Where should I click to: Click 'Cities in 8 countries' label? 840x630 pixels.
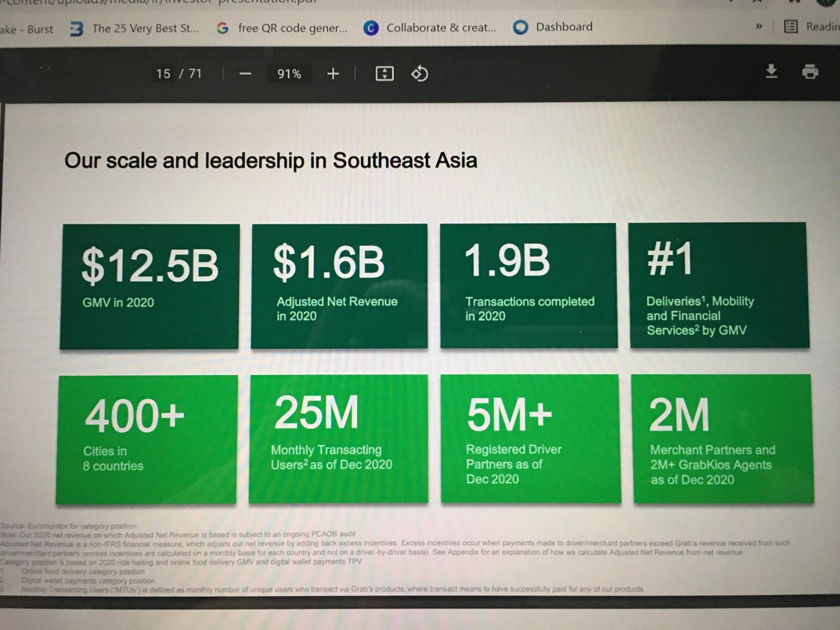[113, 458]
